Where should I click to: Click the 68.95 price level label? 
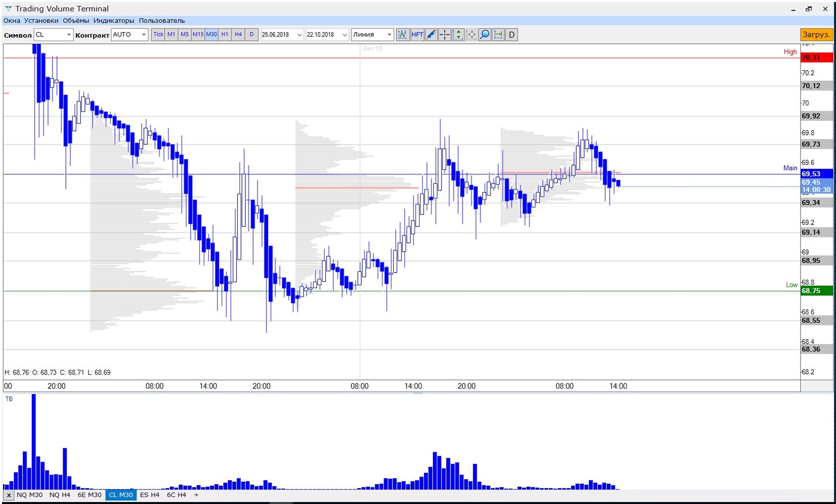pyautogui.click(x=817, y=261)
